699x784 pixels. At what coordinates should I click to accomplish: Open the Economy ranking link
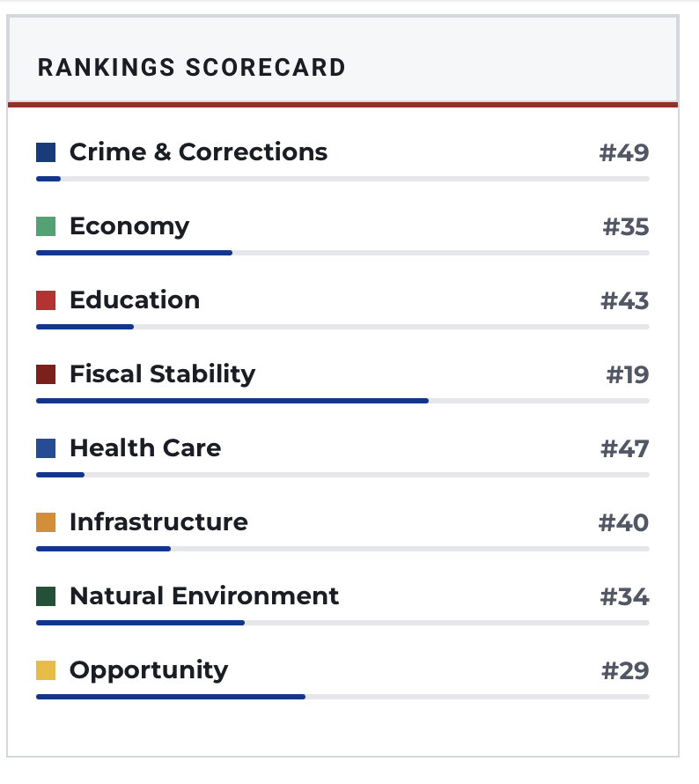click(x=129, y=226)
